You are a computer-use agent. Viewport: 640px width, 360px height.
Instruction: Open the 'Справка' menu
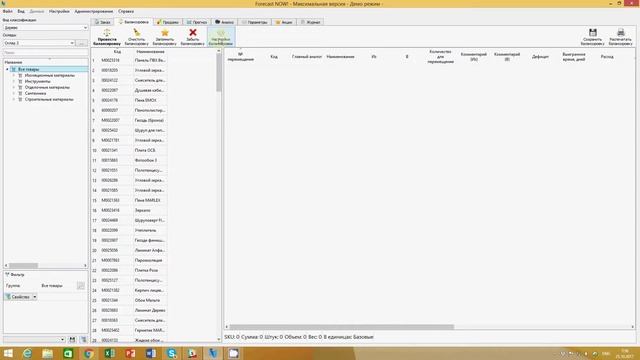click(x=126, y=11)
